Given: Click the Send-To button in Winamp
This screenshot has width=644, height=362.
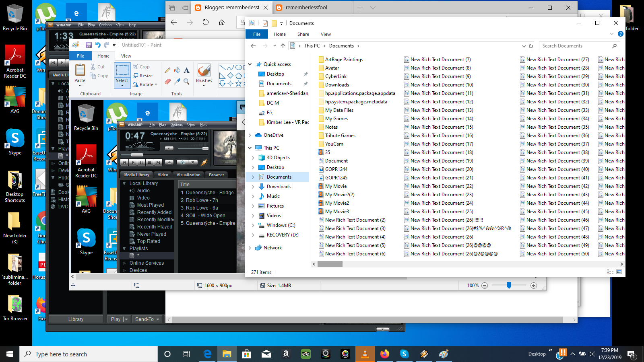Looking at the screenshot, I should coord(147,319).
